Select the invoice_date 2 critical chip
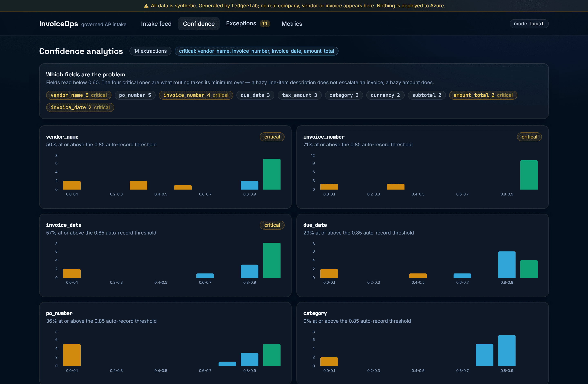 coord(80,107)
